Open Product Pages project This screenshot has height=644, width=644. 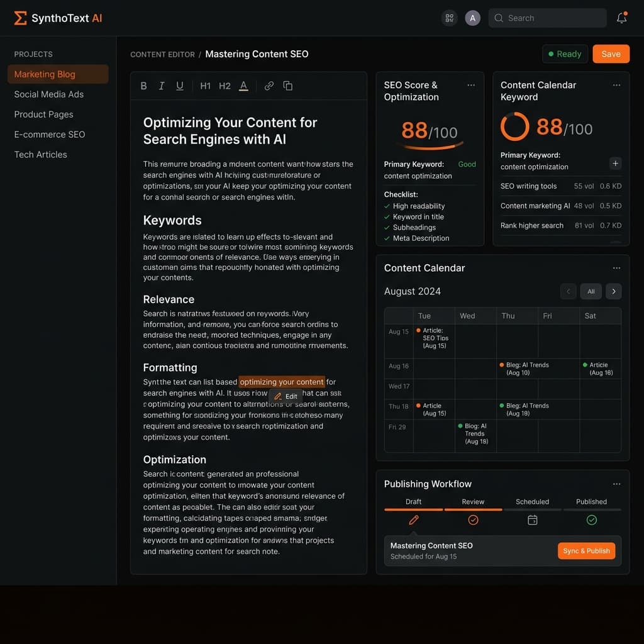point(43,114)
